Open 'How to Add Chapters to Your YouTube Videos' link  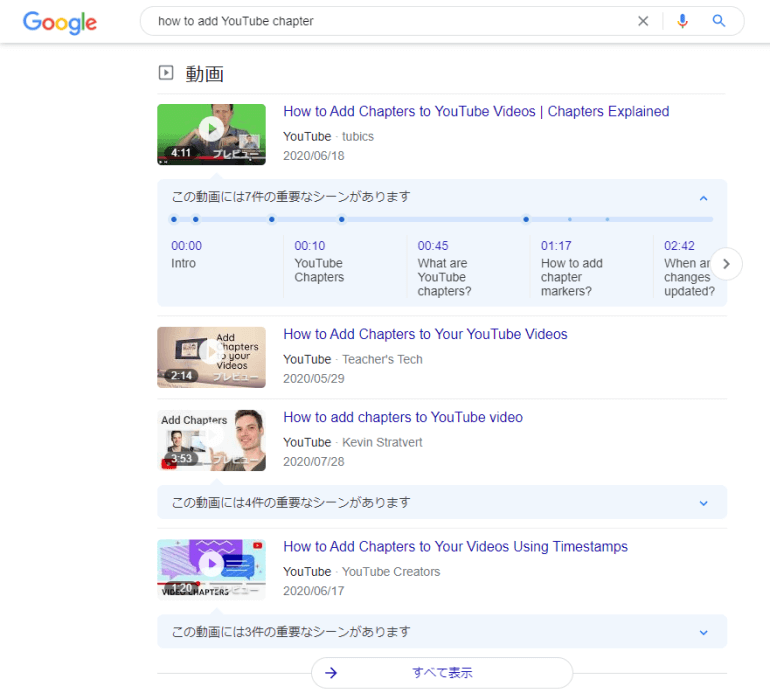(425, 335)
